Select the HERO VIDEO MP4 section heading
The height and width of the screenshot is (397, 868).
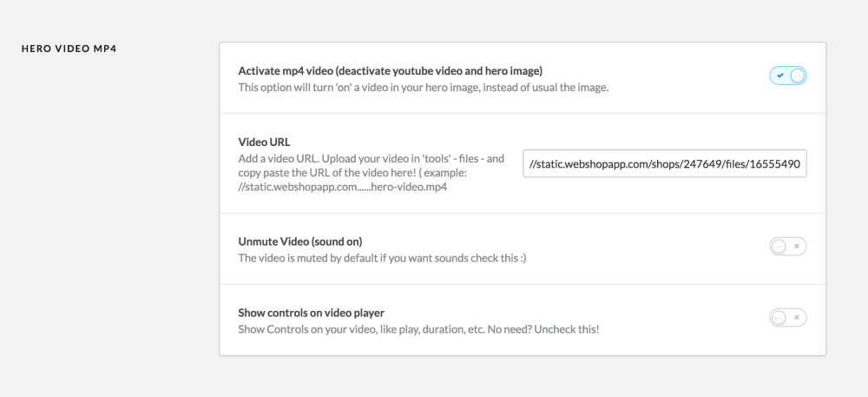click(69, 49)
